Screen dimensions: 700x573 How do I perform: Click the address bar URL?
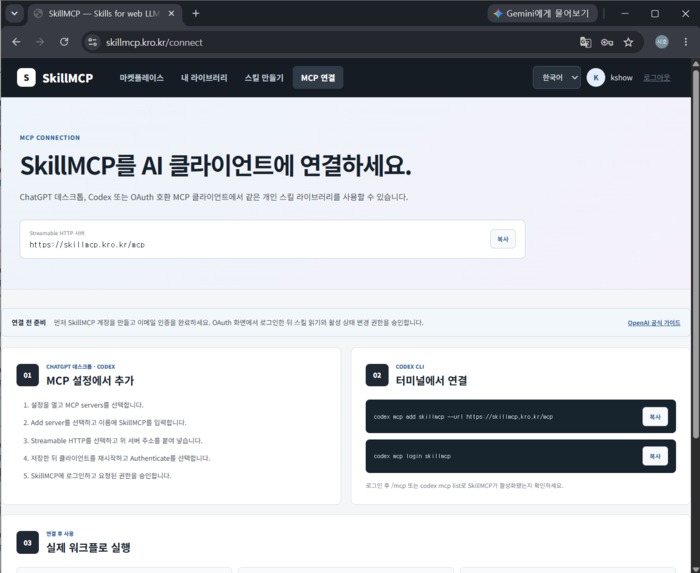[154, 42]
